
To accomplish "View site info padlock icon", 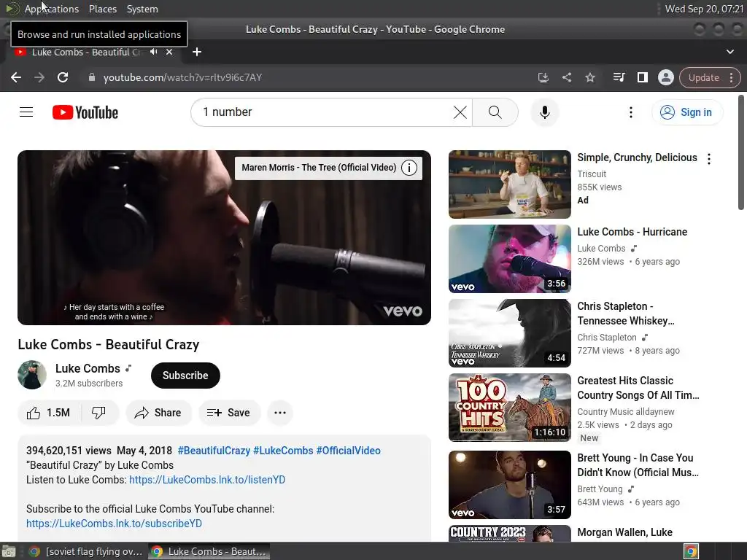I will click(x=92, y=77).
